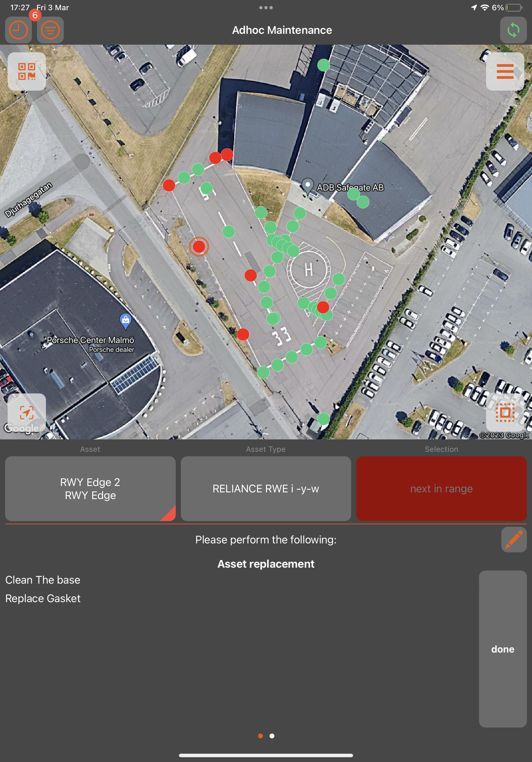The image size is (532, 762).
Task: Tap the Porsche Center Malmö shop pin
Action: 125,321
